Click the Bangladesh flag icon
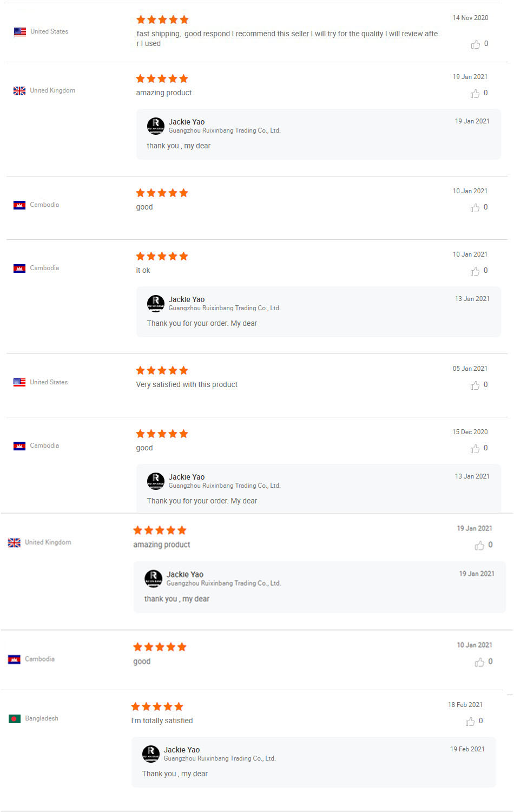 click(x=15, y=719)
